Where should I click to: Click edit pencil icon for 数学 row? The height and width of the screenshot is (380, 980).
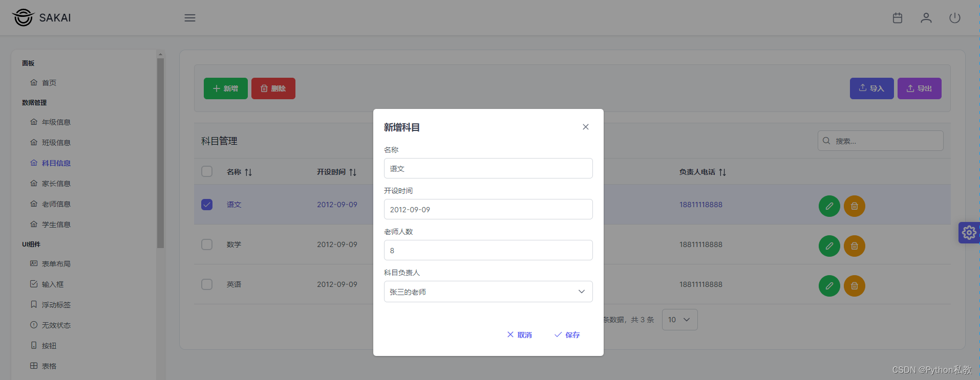point(829,246)
